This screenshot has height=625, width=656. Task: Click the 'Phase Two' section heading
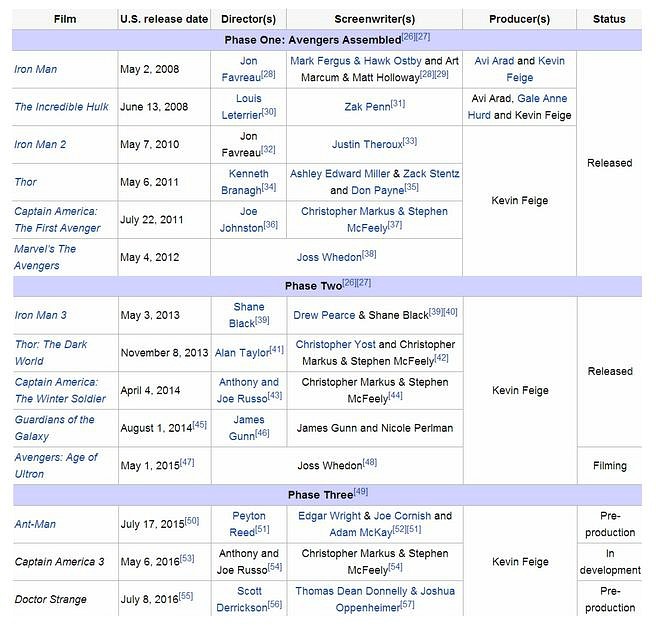pos(313,286)
